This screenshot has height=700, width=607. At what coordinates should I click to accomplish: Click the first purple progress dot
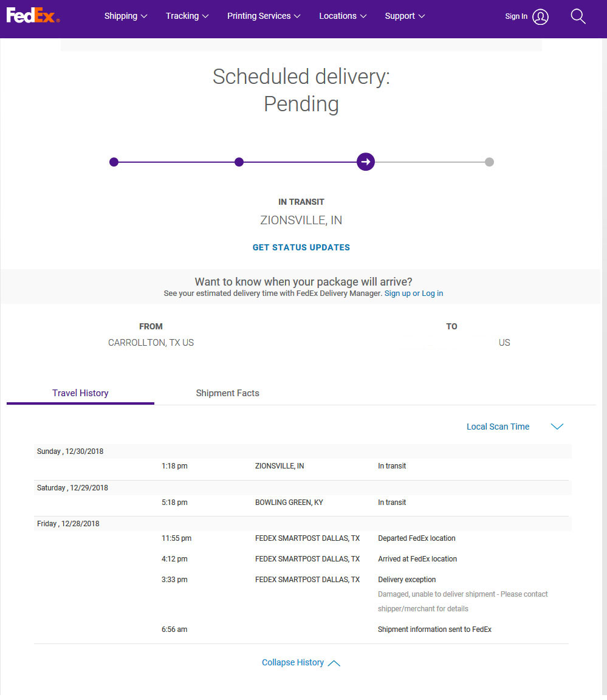click(114, 162)
